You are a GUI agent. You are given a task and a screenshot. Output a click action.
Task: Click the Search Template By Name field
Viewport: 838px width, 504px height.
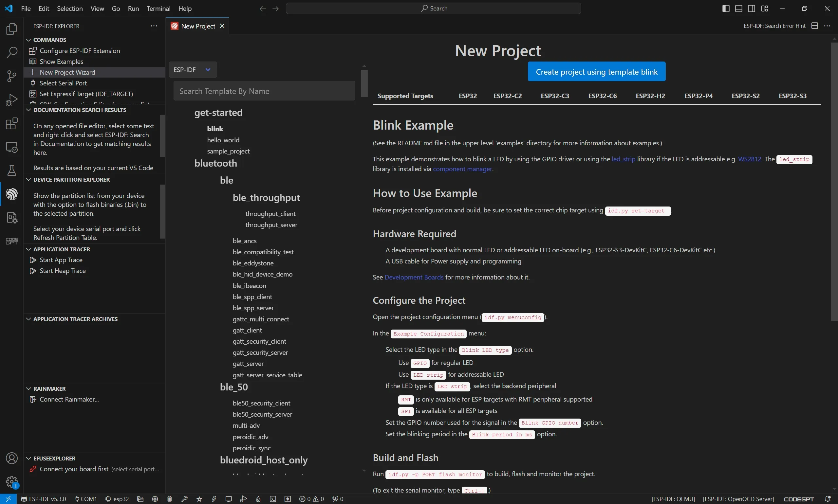264,91
